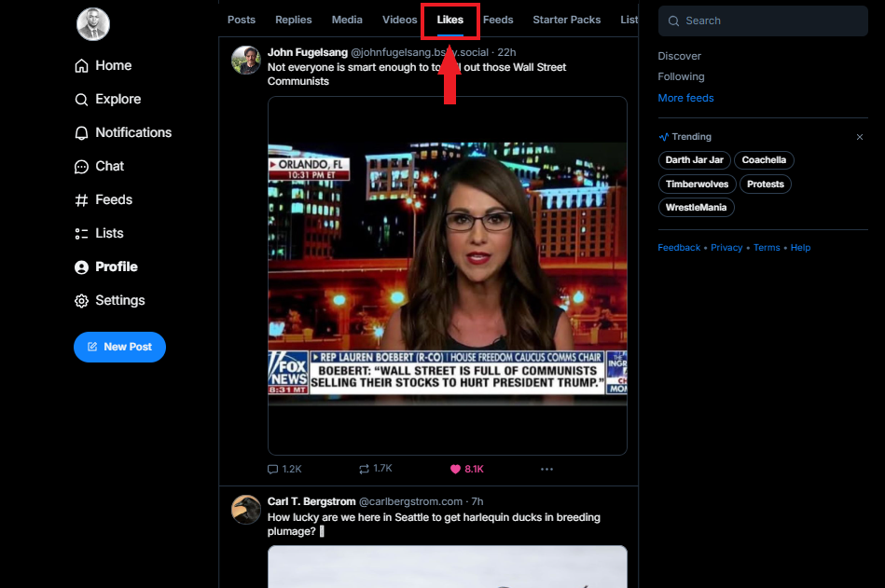
Task: Click the New Post button
Action: click(119, 348)
